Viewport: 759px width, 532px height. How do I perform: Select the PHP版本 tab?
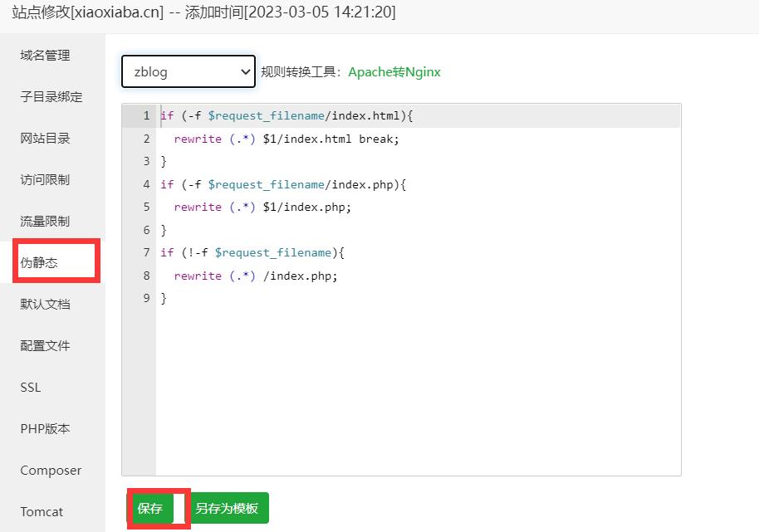coord(45,429)
